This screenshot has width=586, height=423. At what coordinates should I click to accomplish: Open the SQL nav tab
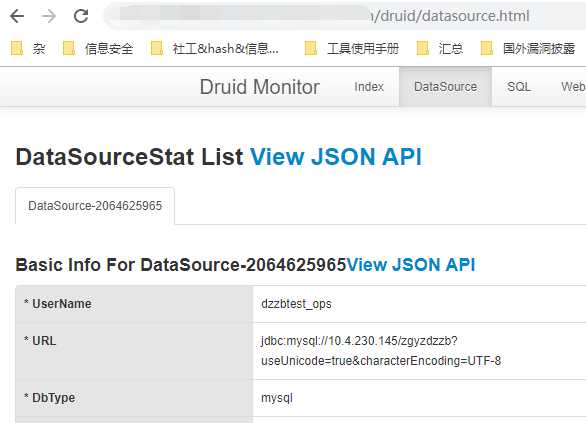pyautogui.click(x=519, y=87)
